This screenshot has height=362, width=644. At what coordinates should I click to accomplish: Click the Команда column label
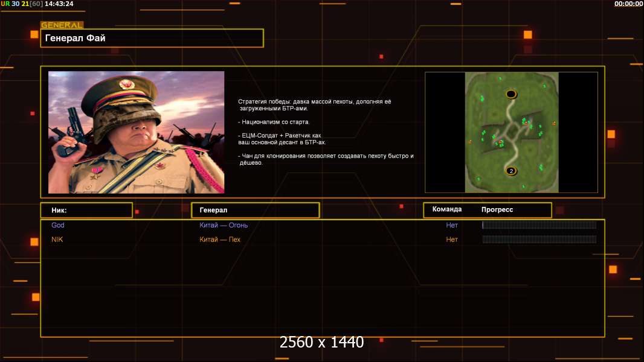click(x=447, y=209)
